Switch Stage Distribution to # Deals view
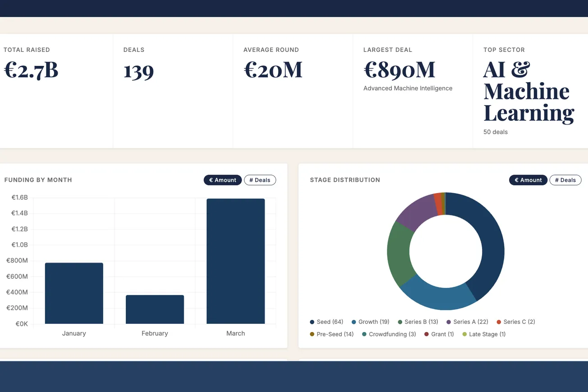 pyautogui.click(x=565, y=180)
